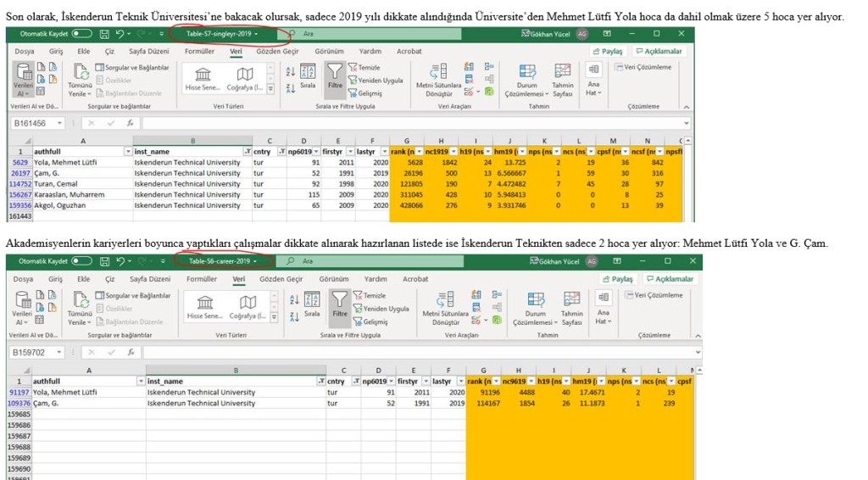Image resolution: width=868 pixels, height=480 pixels.
Task: Open the authfull column filter dropdown in the top sheet
Action: point(129,152)
